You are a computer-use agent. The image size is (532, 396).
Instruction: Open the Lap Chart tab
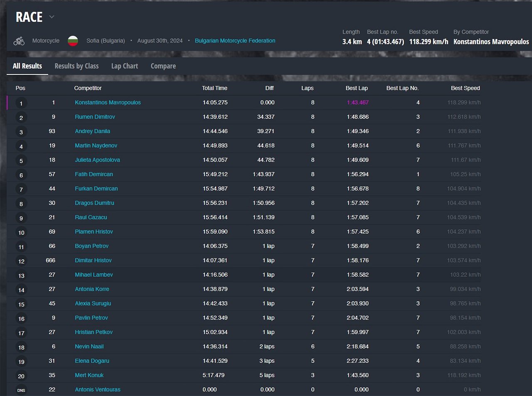pos(124,66)
